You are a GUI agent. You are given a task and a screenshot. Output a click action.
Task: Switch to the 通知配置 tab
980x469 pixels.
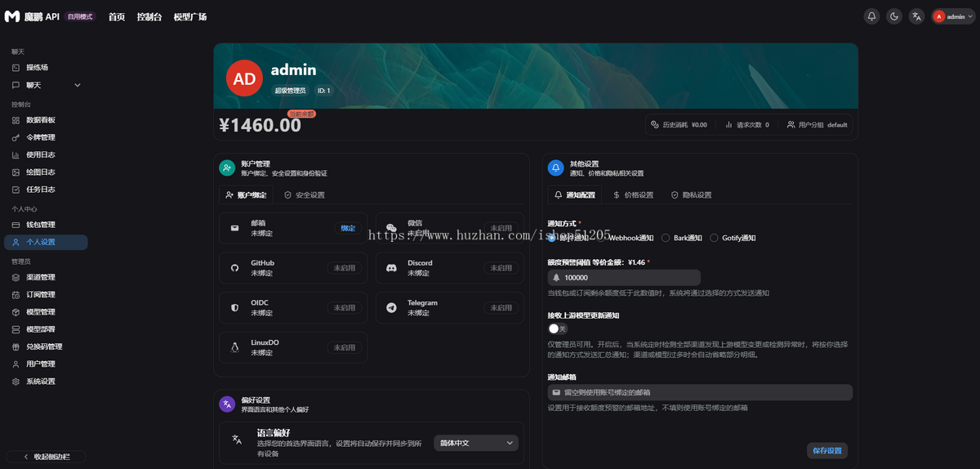(575, 195)
